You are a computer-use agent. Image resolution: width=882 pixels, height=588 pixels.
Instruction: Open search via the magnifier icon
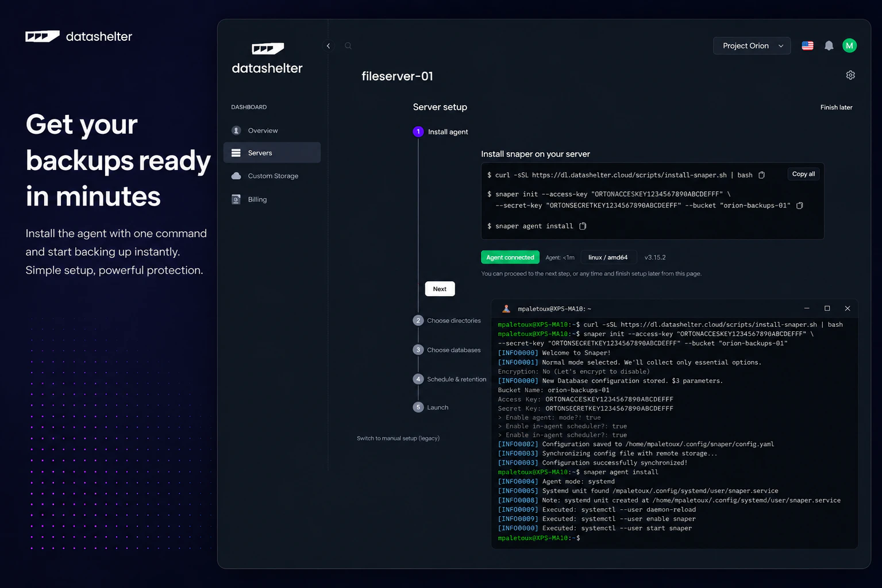tap(348, 46)
